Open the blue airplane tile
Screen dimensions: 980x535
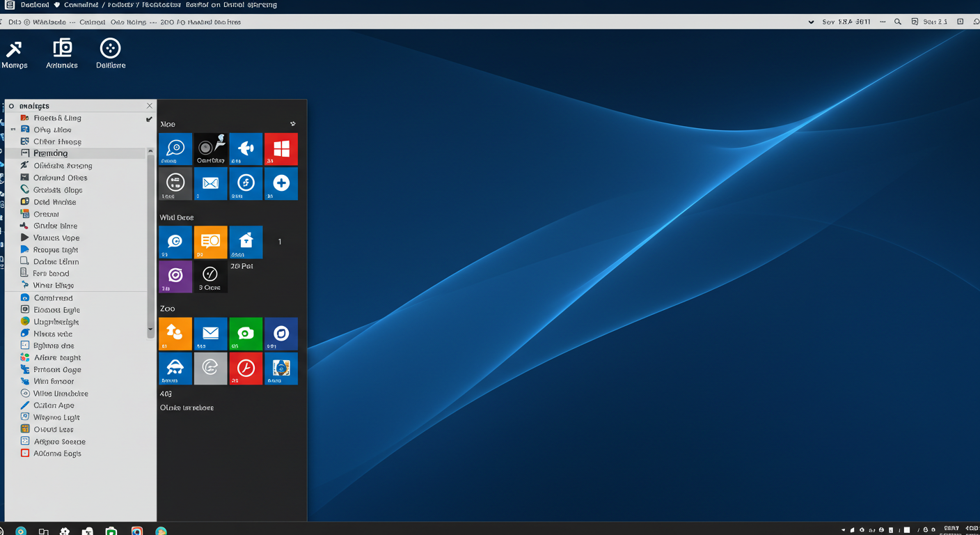246,149
